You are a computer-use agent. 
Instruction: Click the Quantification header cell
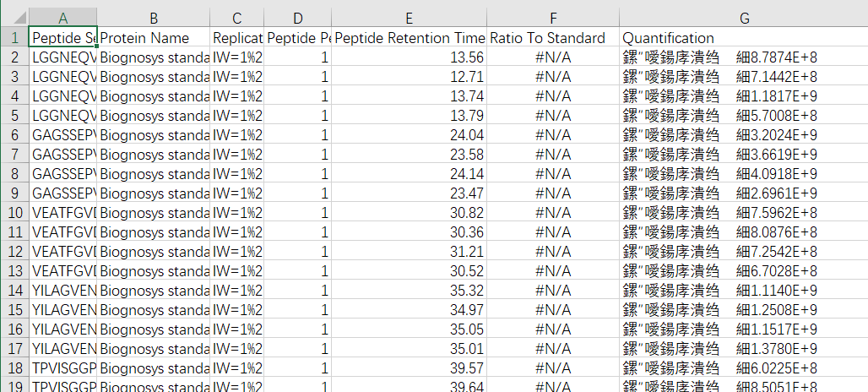tap(743, 38)
